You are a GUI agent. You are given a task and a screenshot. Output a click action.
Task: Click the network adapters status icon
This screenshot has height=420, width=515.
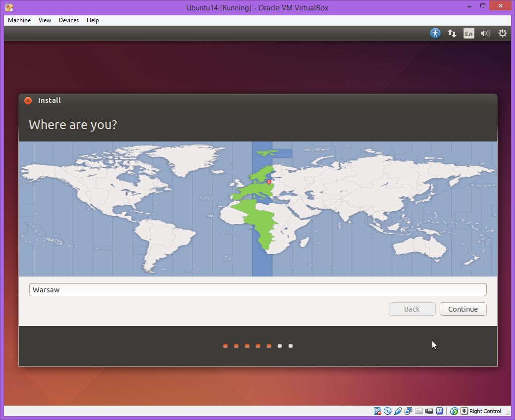tap(408, 411)
